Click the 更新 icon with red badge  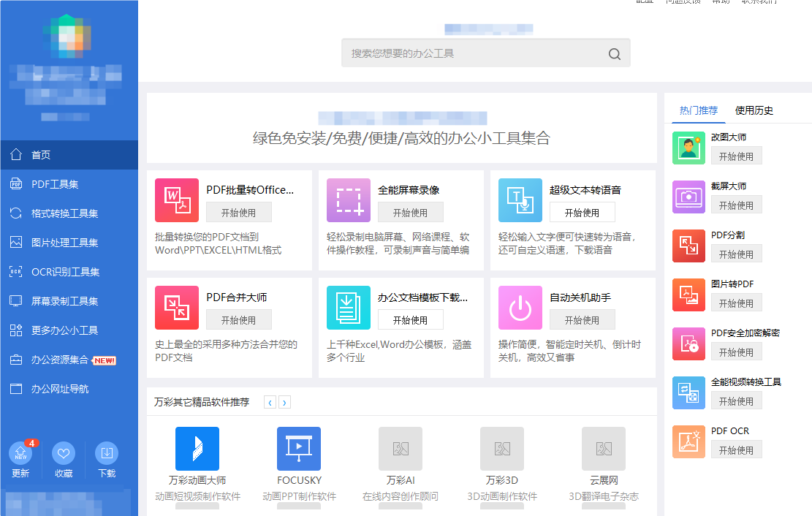click(x=20, y=455)
